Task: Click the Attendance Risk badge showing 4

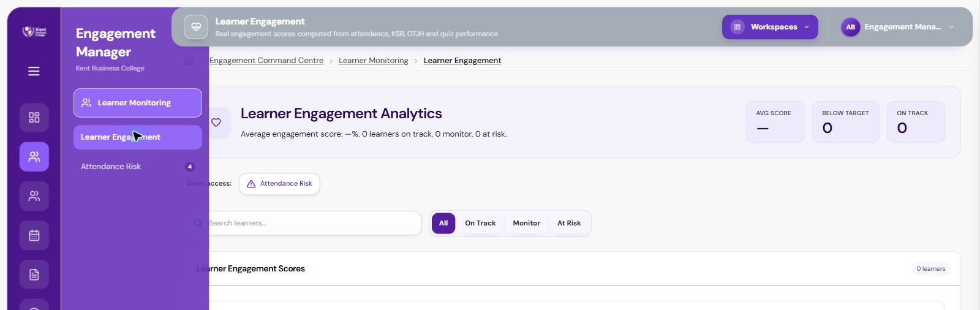Action: tap(190, 167)
